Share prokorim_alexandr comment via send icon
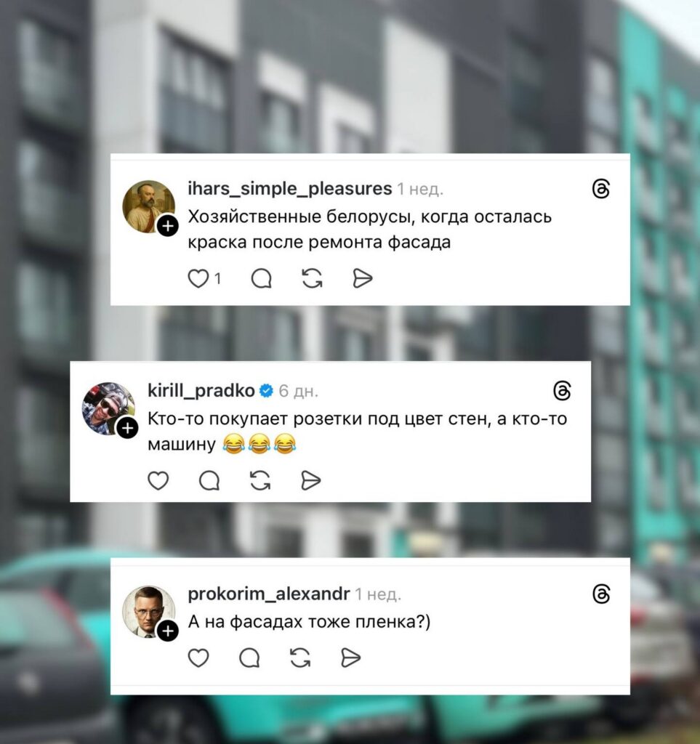Viewport: 700px width, 744px height. click(x=350, y=658)
